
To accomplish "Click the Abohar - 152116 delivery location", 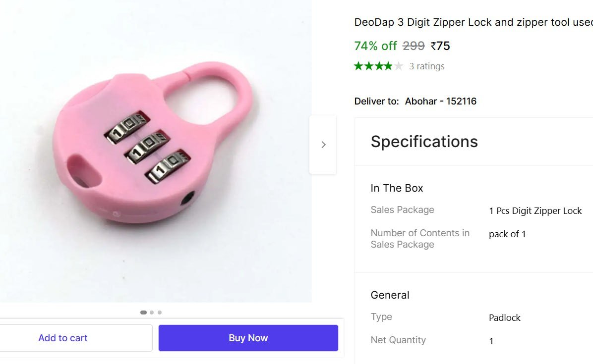I will [440, 101].
